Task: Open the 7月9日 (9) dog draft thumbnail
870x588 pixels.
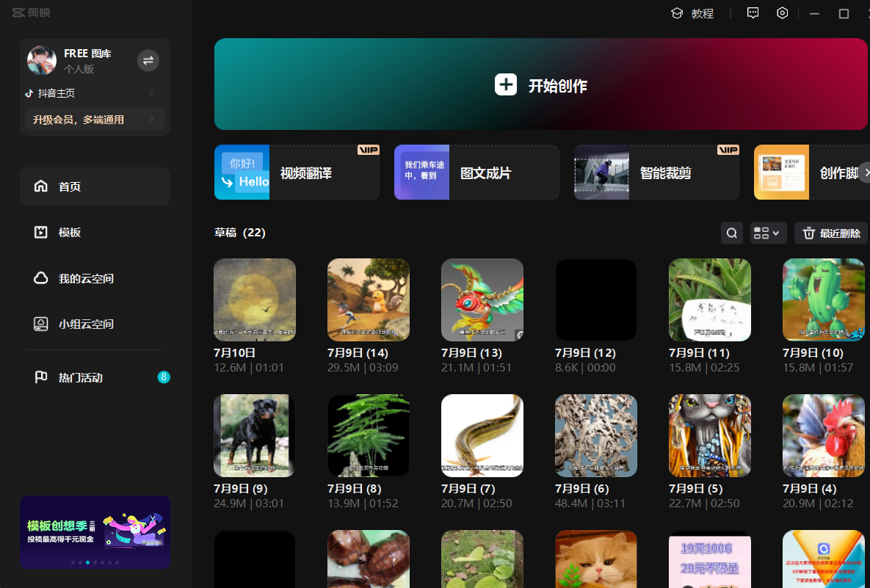Action: [254, 436]
